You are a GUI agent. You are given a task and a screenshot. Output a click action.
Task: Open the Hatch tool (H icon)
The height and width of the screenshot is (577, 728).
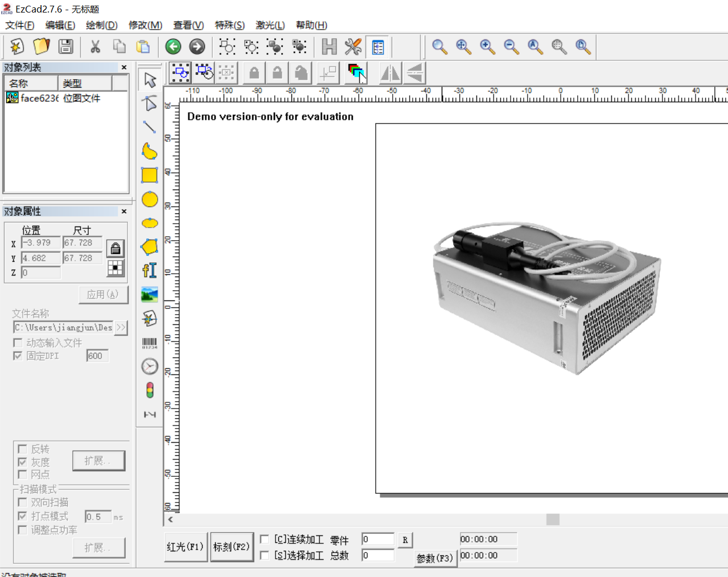click(x=329, y=47)
